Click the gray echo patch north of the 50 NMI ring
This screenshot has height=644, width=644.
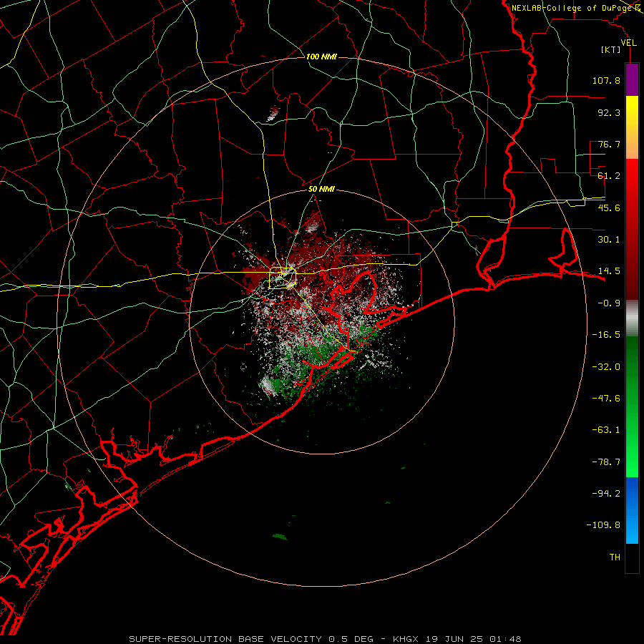[x=273, y=114]
